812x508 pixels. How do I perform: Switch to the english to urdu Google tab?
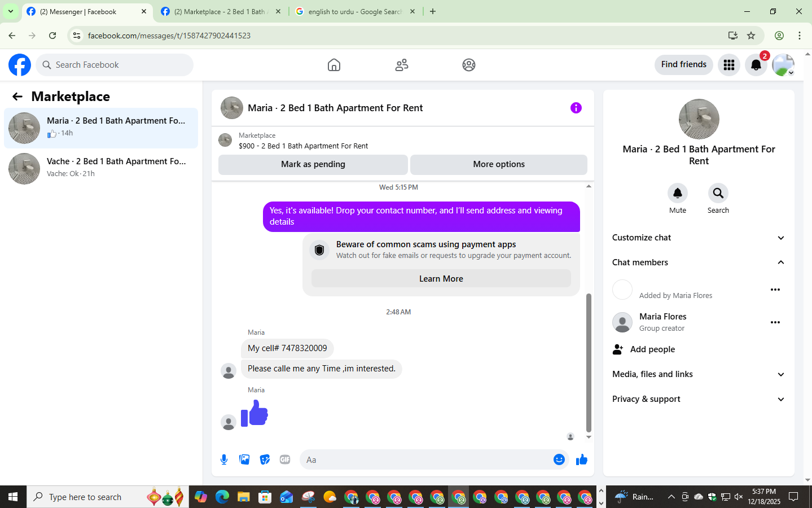355,11
